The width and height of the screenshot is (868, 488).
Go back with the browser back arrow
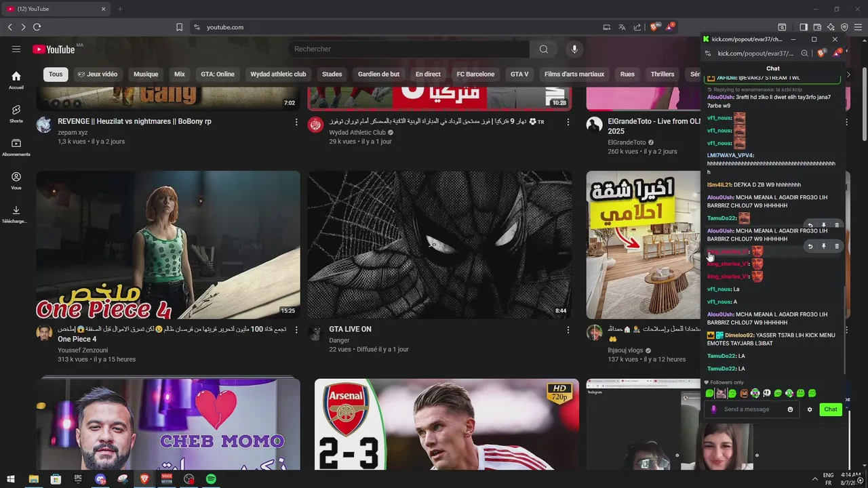(x=9, y=27)
